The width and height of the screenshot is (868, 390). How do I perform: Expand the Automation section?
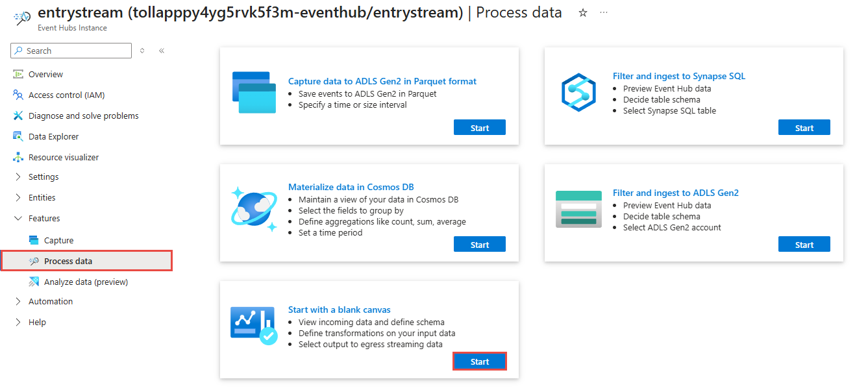(50, 302)
